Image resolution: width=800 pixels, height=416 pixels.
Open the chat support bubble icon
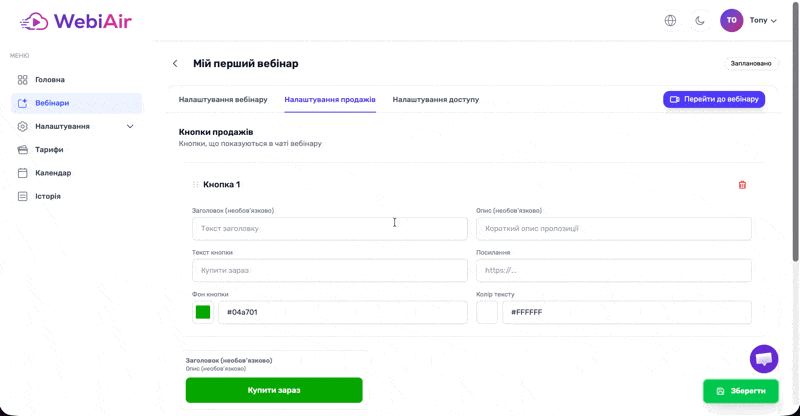click(763, 359)
